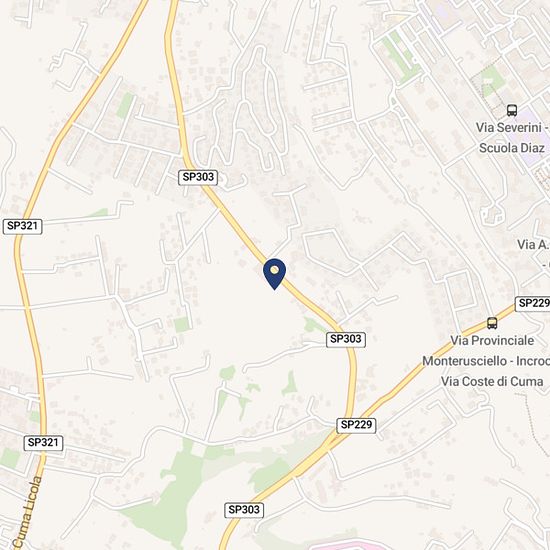Click the Monterusciello - Incrocio label text
This screenshot has width=550, height=550.
coord(486,361)
